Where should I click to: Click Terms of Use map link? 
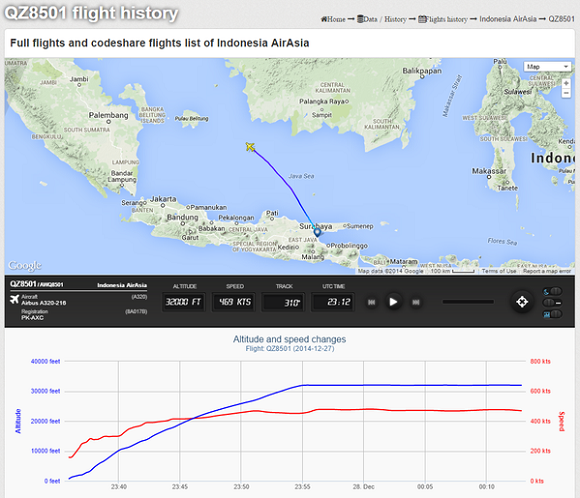499,271
